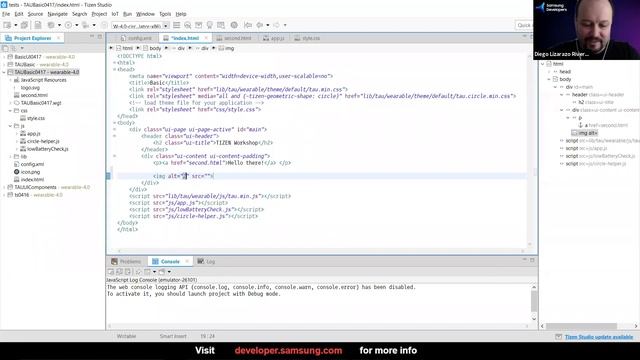This screenshot has width=640, height=360.
Task: Click the Build project toolbar icon
Action: (51, 25)
